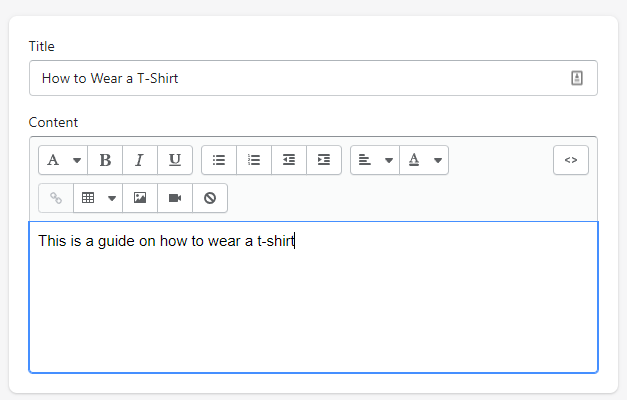
Task: Toggle Bold formatting in the toolbar
Action: (x=105, y=160)
